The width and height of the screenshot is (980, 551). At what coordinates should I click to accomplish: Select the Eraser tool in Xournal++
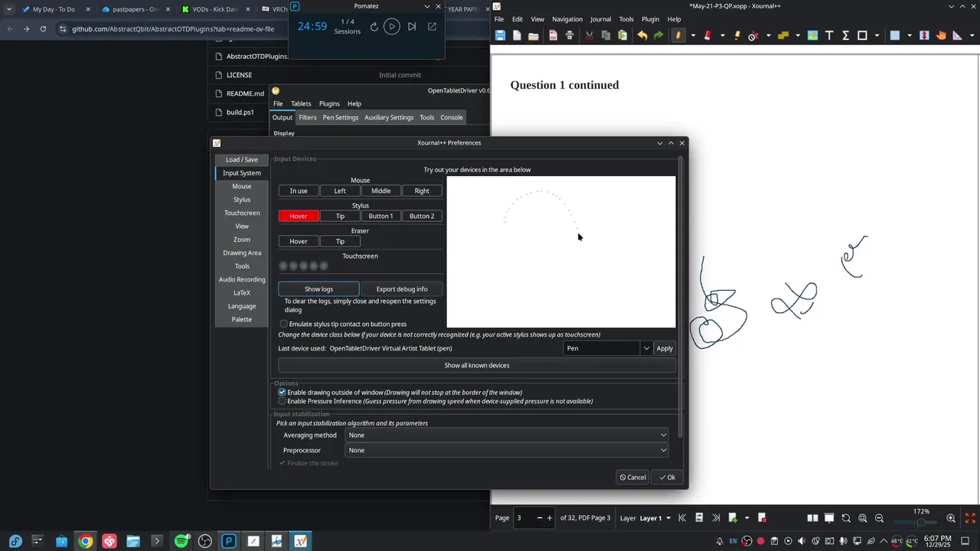707,35
